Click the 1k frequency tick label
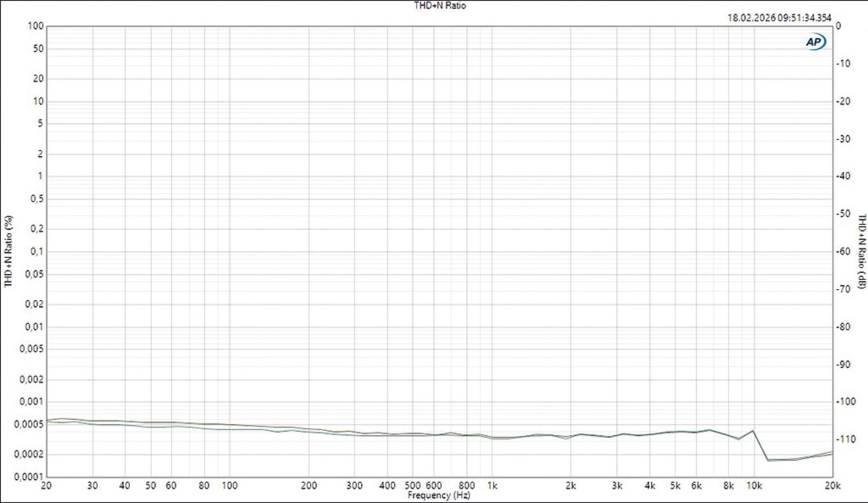 [x=492, y=486]
